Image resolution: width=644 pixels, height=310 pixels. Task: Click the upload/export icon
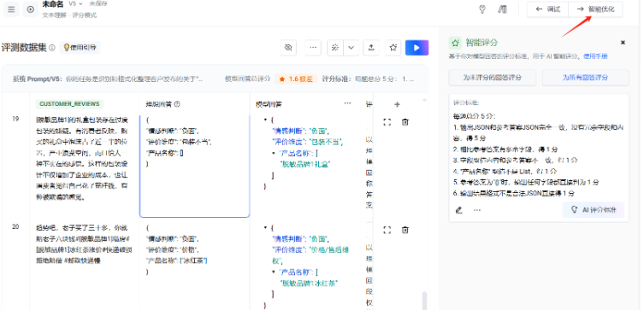point(371,48)
